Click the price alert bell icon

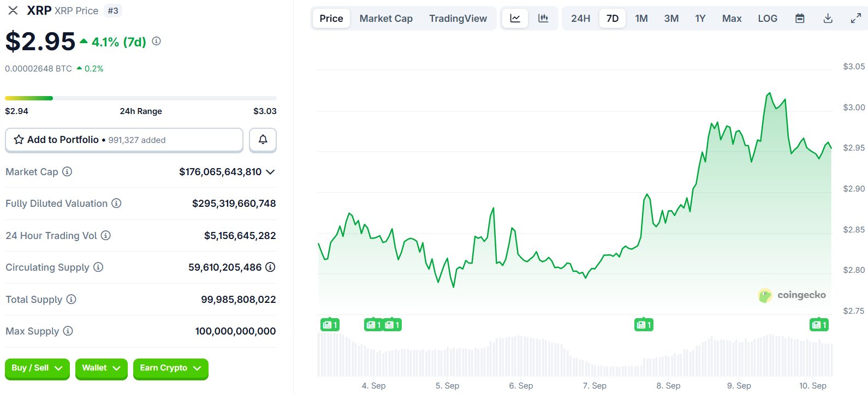click(263, 140)
